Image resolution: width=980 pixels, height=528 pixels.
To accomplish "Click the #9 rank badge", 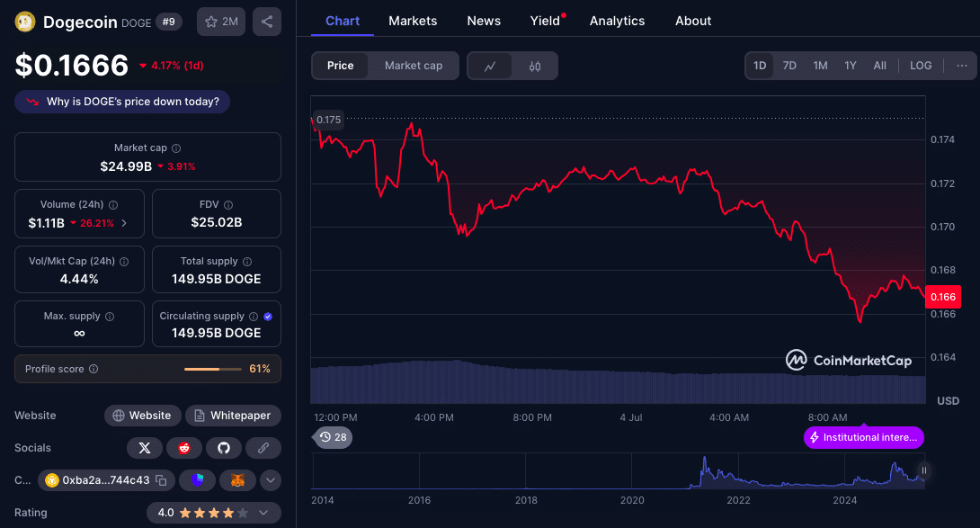I will pyautogui.click(x=169, y=22).
